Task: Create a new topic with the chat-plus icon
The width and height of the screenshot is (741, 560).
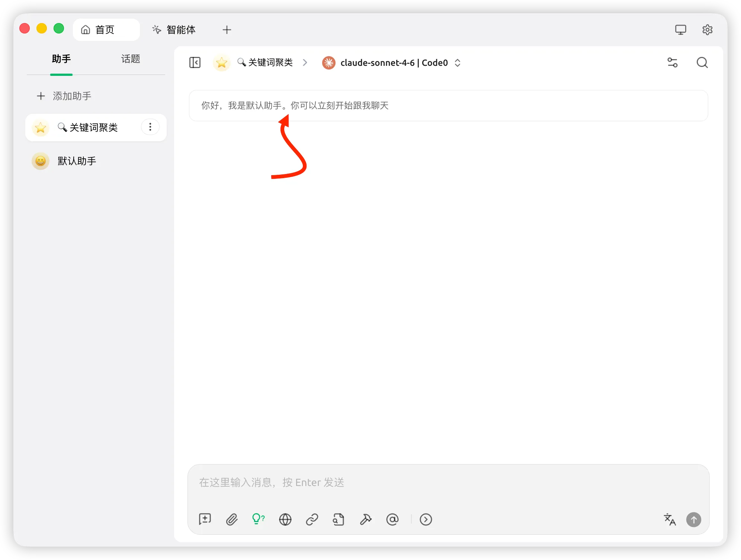Action: tap(205, 519)
